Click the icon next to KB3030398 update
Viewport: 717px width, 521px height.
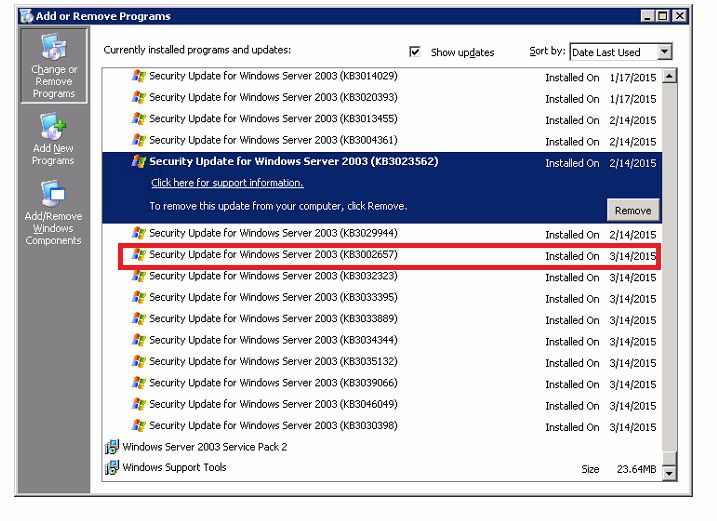(x=139, y=426)
